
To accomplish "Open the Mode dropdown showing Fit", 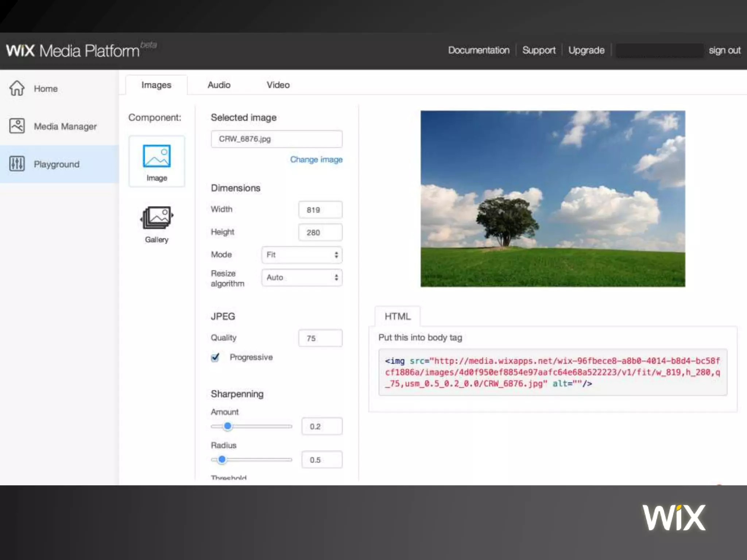I will click(x=302, y=255).
